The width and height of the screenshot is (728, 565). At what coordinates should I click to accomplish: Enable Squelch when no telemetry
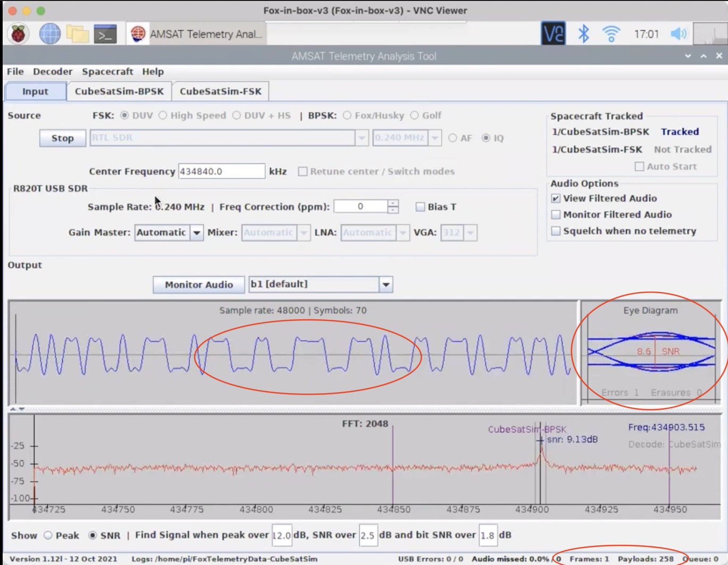coord(556,231)
